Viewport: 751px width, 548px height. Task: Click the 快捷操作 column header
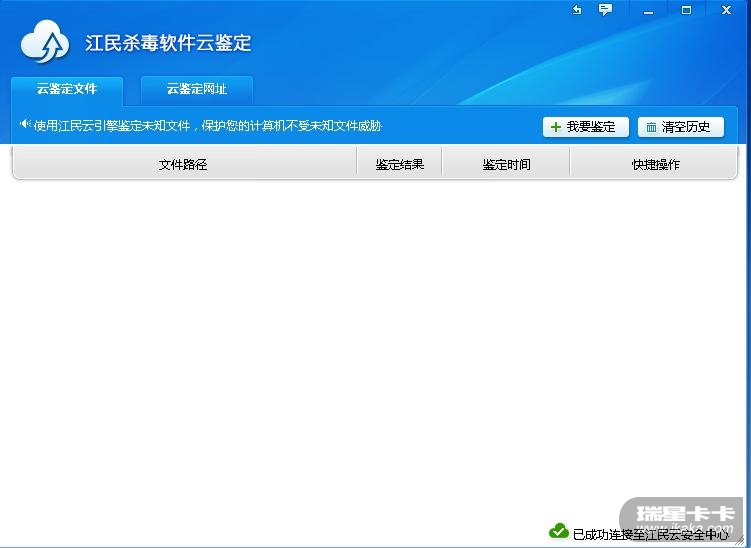pyautogui.click(x=655, y=164)
